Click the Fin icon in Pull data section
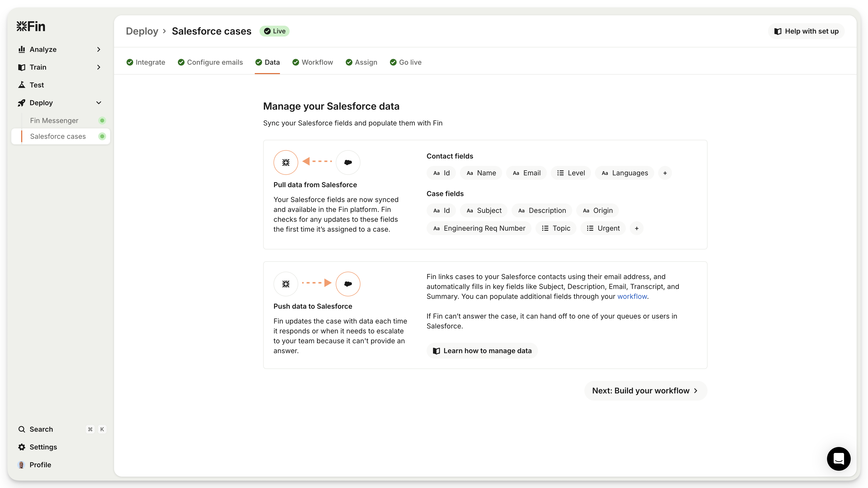 pos(286,163)
